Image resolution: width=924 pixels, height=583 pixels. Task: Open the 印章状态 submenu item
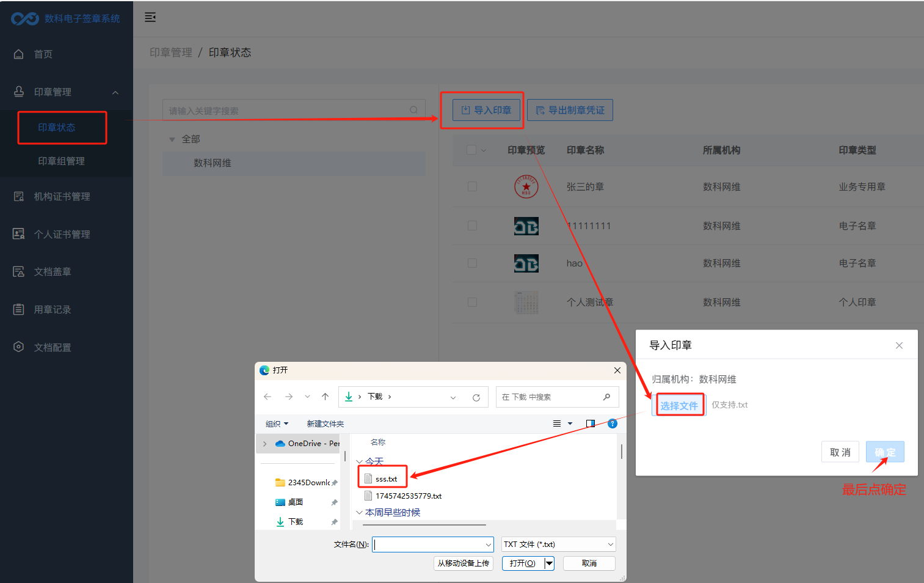(57, 127)
